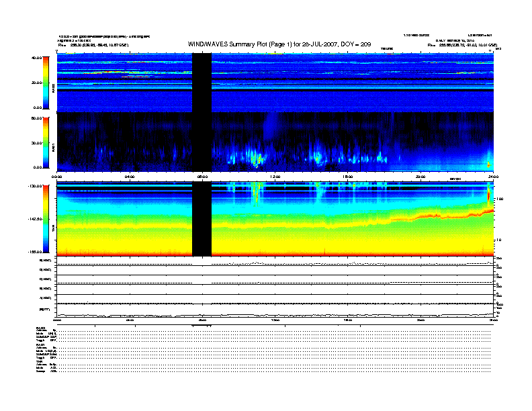The image size is (532, 411).
Task: Click the 10 label on TNR right axis
Action: coord(498,240)
